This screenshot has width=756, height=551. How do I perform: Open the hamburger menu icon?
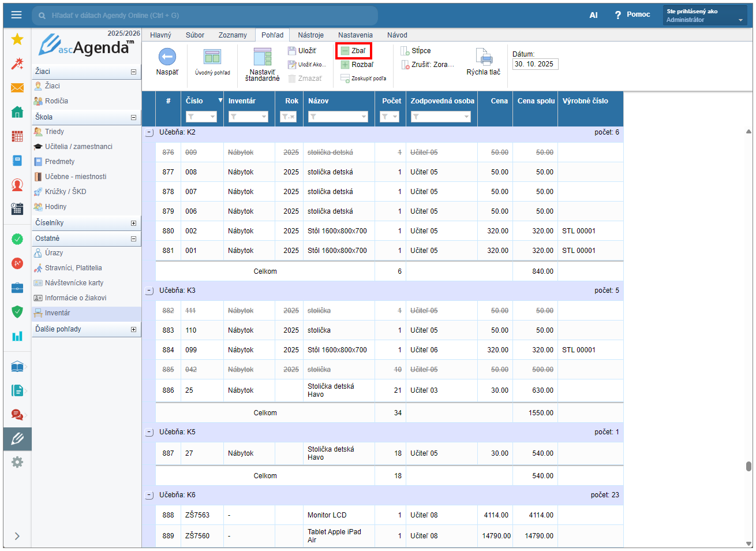[16, 15]
